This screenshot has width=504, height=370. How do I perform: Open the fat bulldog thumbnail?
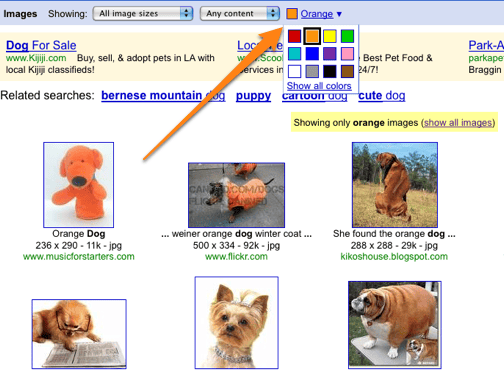395,325
